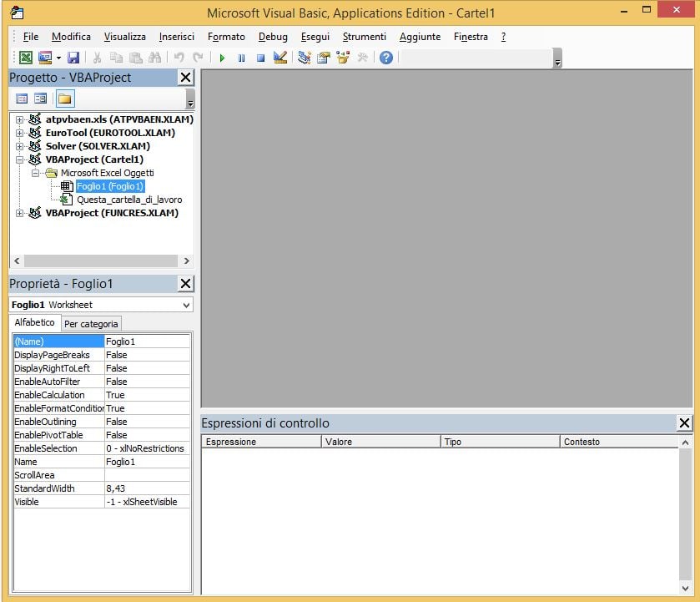The image size is (700, 602).
Task: Collapse Microsoft Excel Oggetti folder
Action: pyautogui.click(x=35, y=174)
